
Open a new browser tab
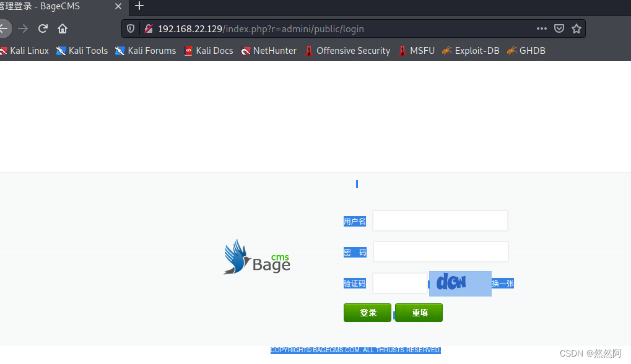click(139, 6)
